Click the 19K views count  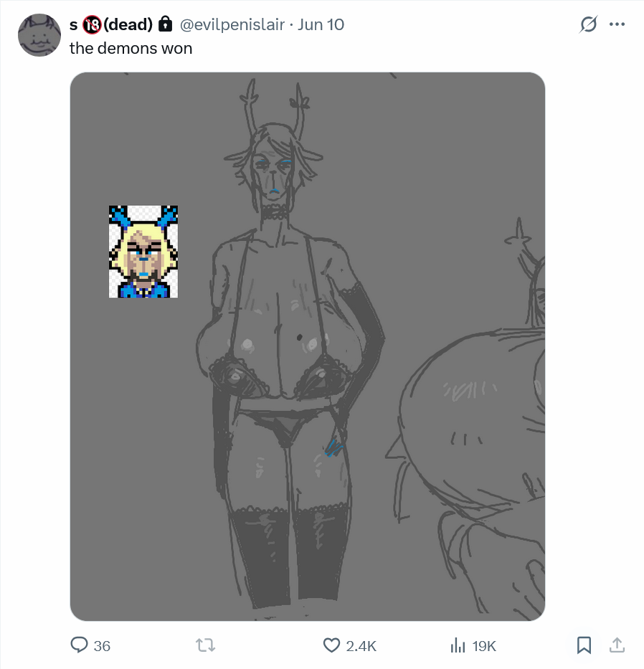pos(484,646)
